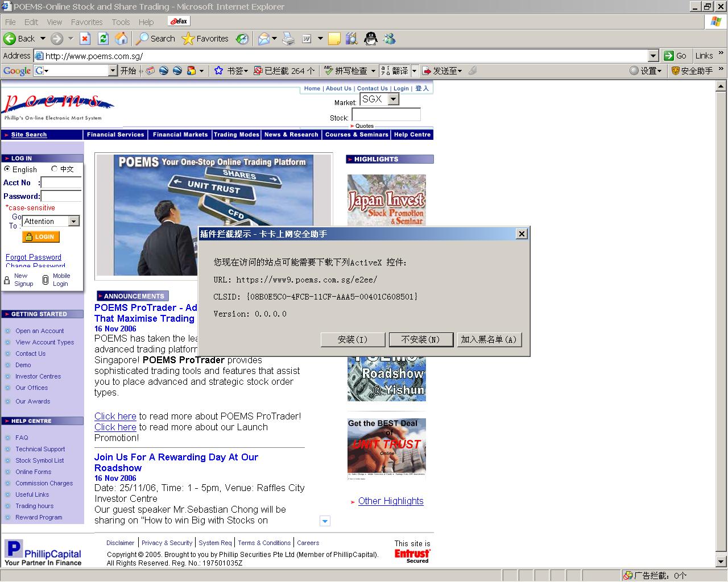Open Other Highlights link
This screenshot has width=728, height=582.
click(391, 501)
